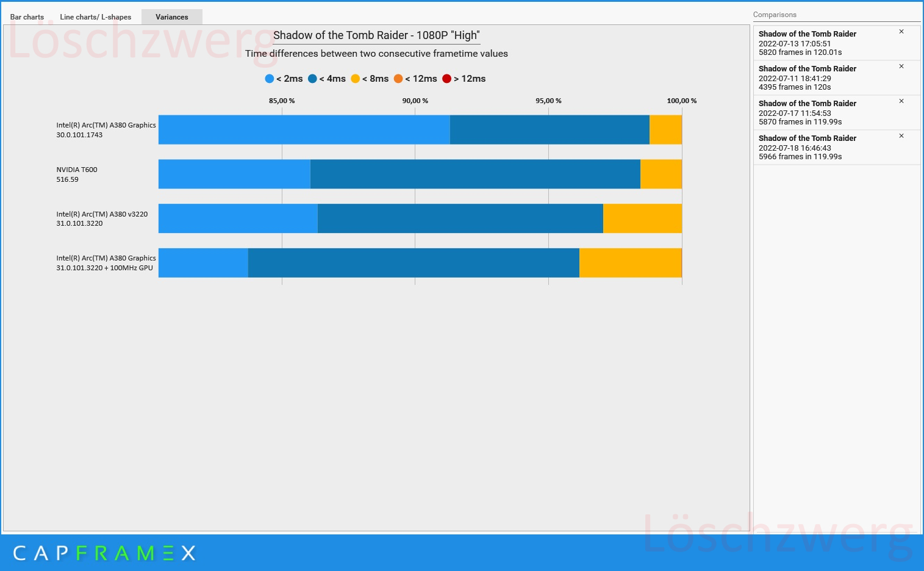Select the 5820 frames in 120.01s record

click(837, 43)
